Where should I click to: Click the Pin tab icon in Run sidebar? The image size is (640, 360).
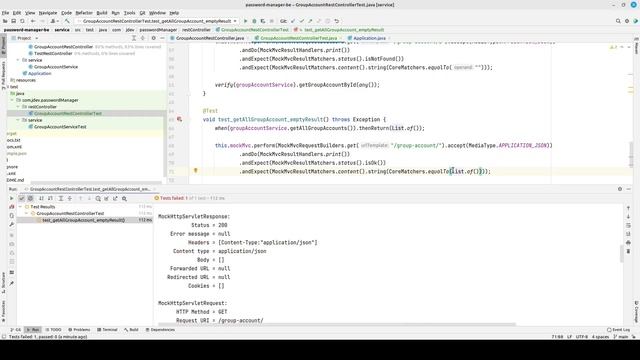tap(11, 283)
